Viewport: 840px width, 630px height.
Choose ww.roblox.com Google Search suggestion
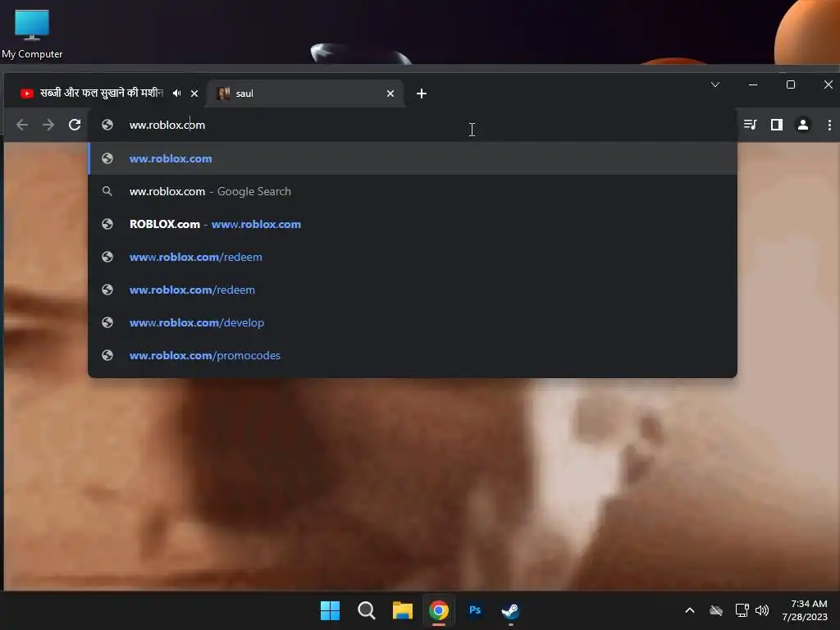pos(413,191)
